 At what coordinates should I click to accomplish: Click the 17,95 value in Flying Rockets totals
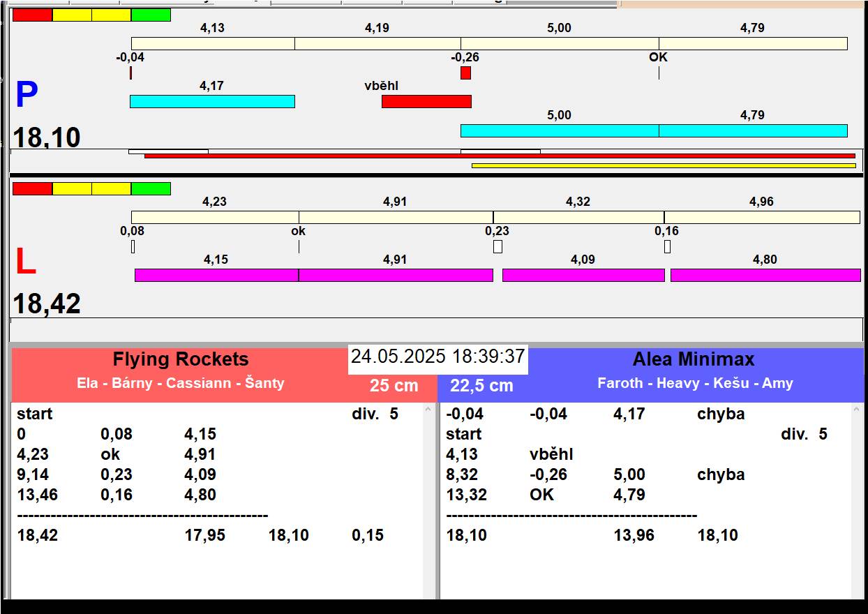(204, 535)
